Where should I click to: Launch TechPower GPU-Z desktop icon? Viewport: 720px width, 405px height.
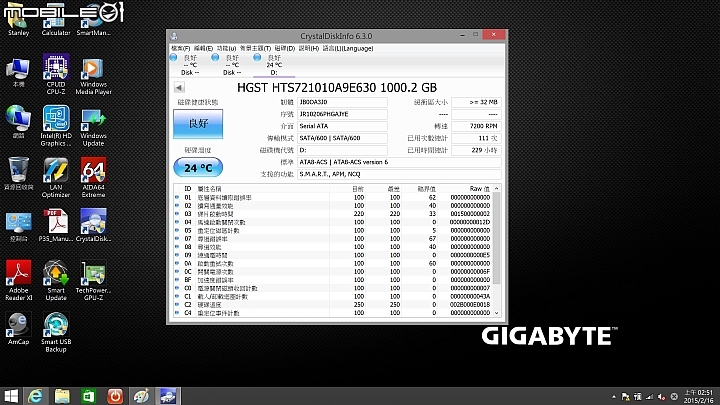click(93, 281)
